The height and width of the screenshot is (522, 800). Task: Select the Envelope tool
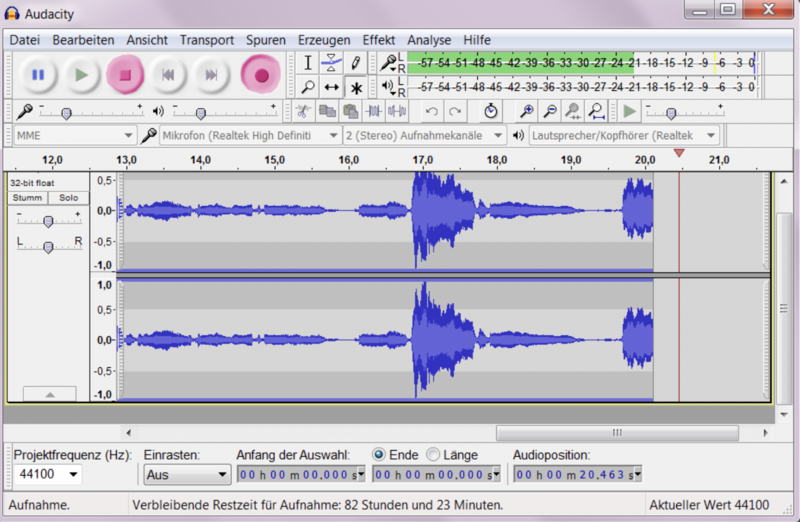pyautogui.click(x=331, y=62)
